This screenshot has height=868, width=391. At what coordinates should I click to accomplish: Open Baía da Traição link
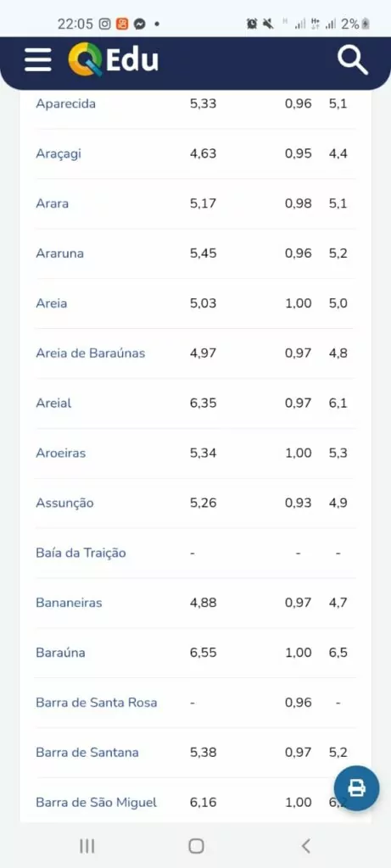coord(81,553)
